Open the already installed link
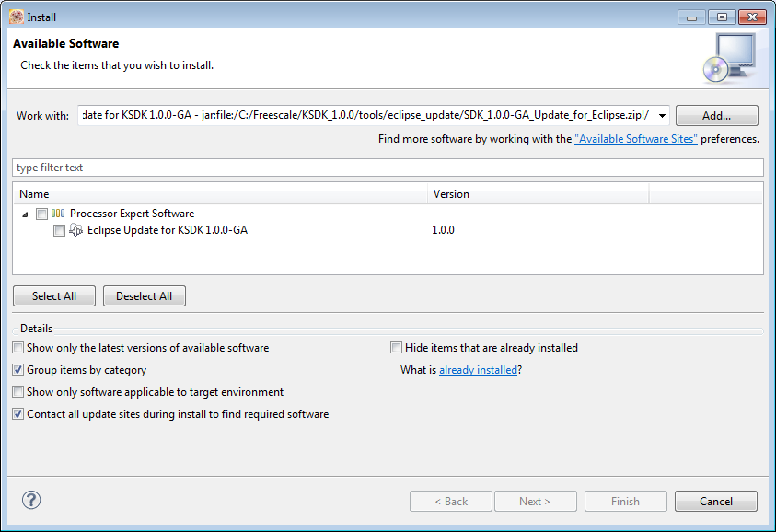 click(478, 370)
